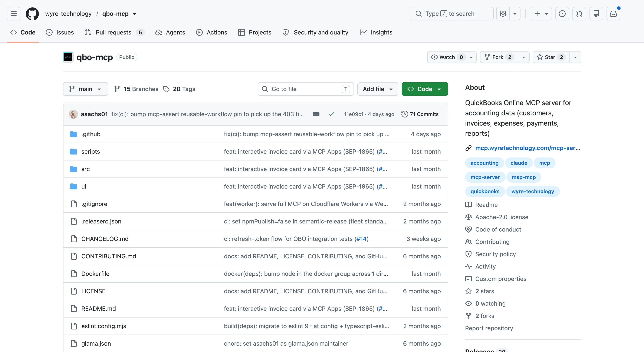Open the Fork options dropdown arrow
Image resolution: width=644 pixels, height=352 pixels.
pos(523,57)
